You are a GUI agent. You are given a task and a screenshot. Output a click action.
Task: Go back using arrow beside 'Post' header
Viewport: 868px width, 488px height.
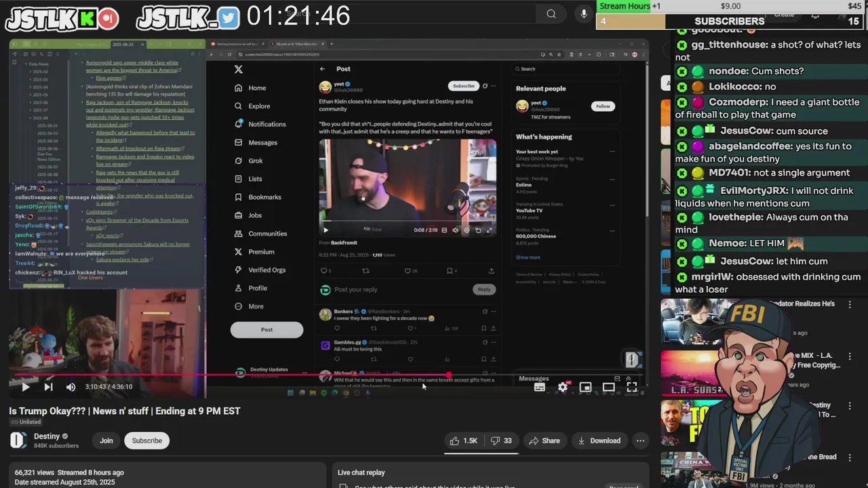322,68
